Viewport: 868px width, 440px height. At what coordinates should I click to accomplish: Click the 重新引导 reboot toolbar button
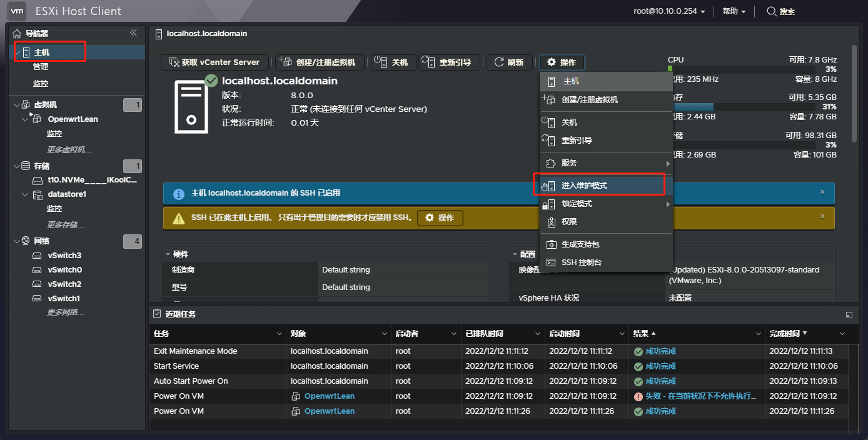coord(450,62)
